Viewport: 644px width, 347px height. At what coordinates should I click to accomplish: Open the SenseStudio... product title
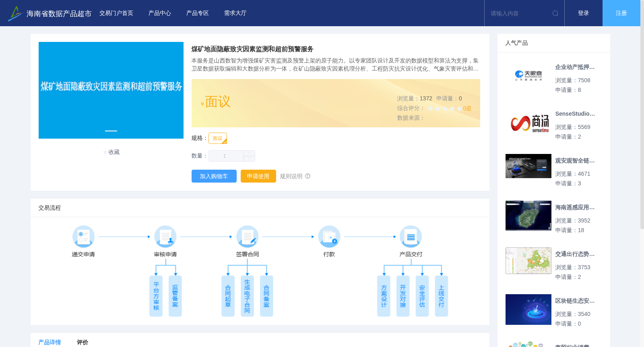tap(575, 114)
